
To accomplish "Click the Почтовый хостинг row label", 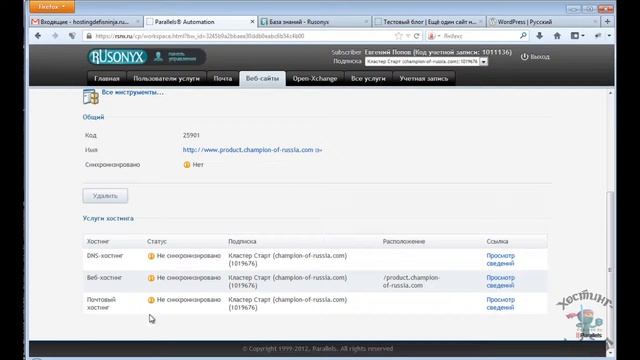I will (101, 304).
